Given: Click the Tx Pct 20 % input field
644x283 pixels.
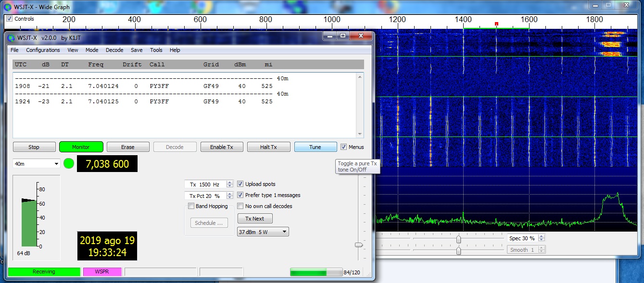Looking at the screenshot, I should (x=205, y=196).
